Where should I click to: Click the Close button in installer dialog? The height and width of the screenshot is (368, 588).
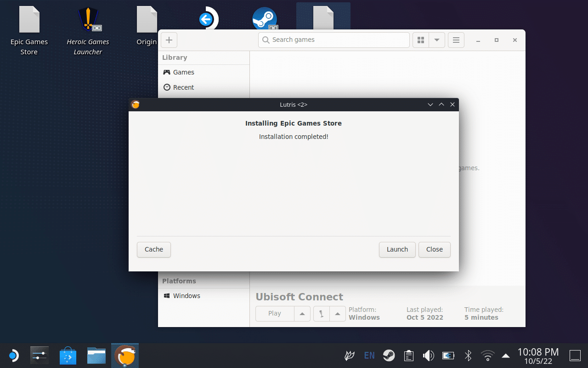pos(435,249)
